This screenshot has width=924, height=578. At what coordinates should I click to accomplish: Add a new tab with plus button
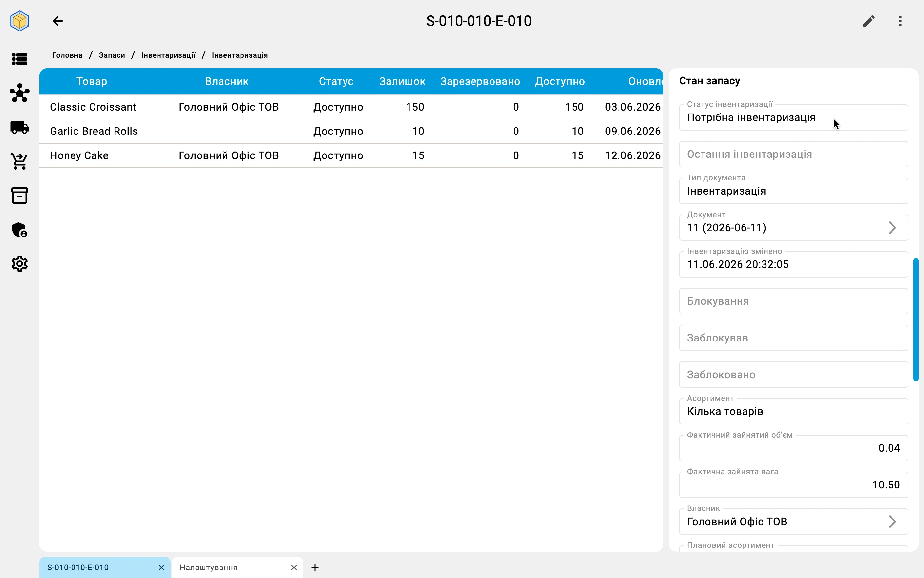click(x=315, y=567)
